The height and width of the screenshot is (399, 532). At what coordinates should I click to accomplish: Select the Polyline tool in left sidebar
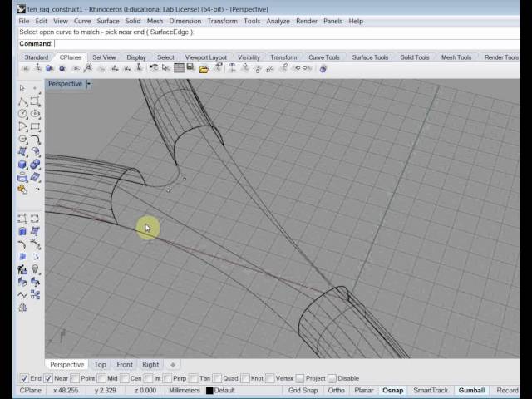[22, 101]
